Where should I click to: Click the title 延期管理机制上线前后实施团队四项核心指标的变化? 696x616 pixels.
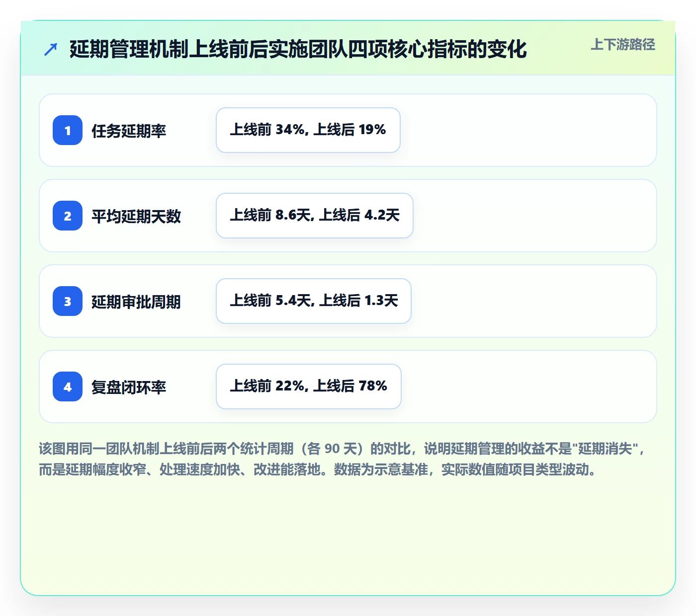(298, 49)
